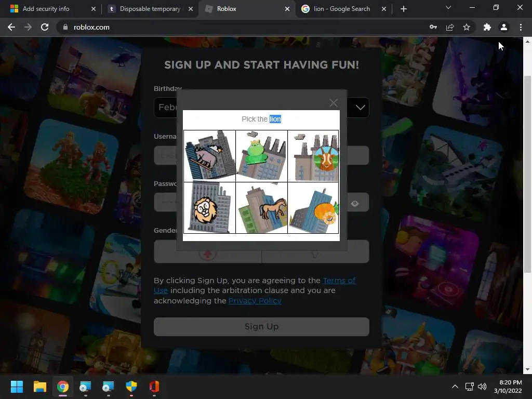Open Chrome profile icon
Viewport: 532px width, 399px height.
(x=504, y=27)
